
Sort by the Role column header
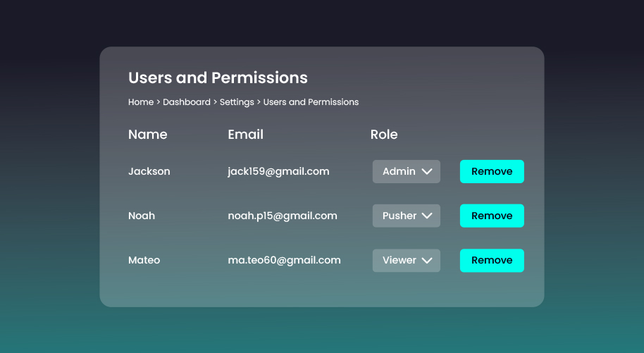tap(384, 135)
